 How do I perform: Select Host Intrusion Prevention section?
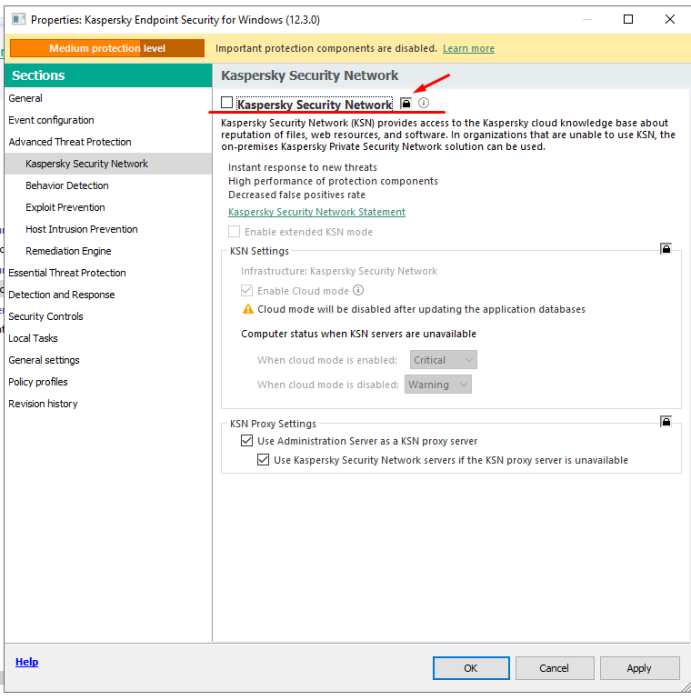(108, 229)
